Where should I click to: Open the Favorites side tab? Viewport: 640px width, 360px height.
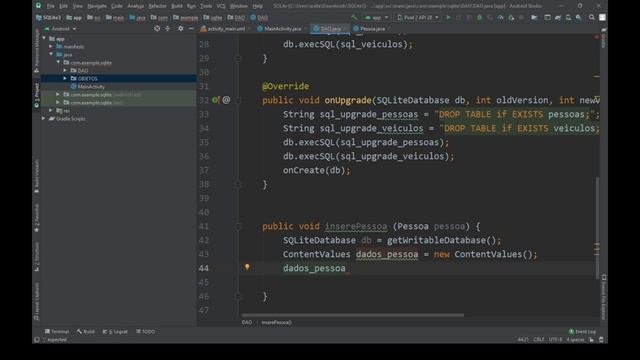tap(36, 218)
